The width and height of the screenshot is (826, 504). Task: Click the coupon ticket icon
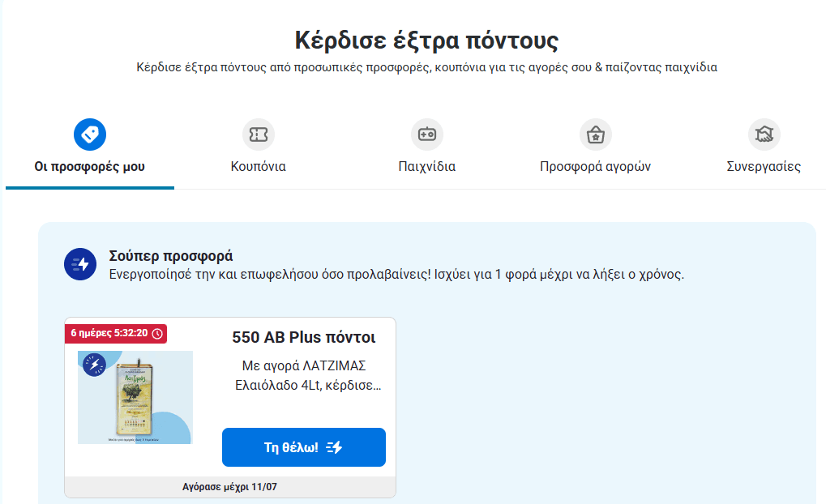(x=258, y=135)
